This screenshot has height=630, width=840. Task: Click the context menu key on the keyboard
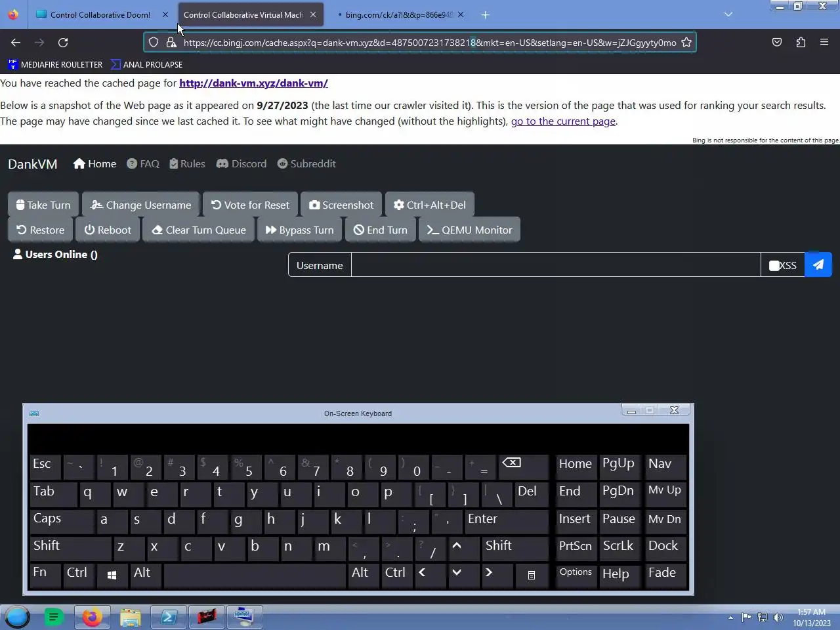pos(532,575)
